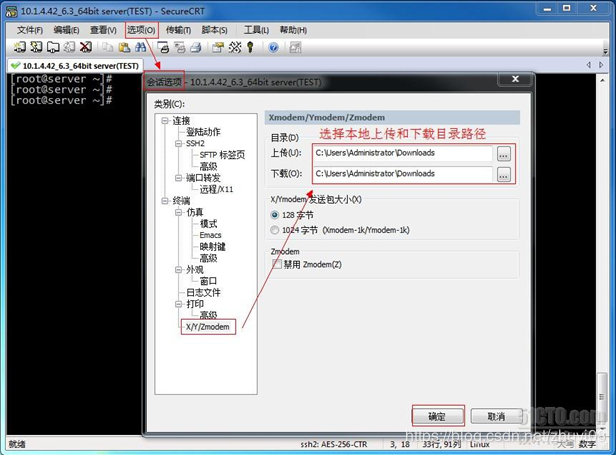This screenshot has height=455, width=616.
Task: Select the 128 字节 packet size radio
Action: (275, 215)
